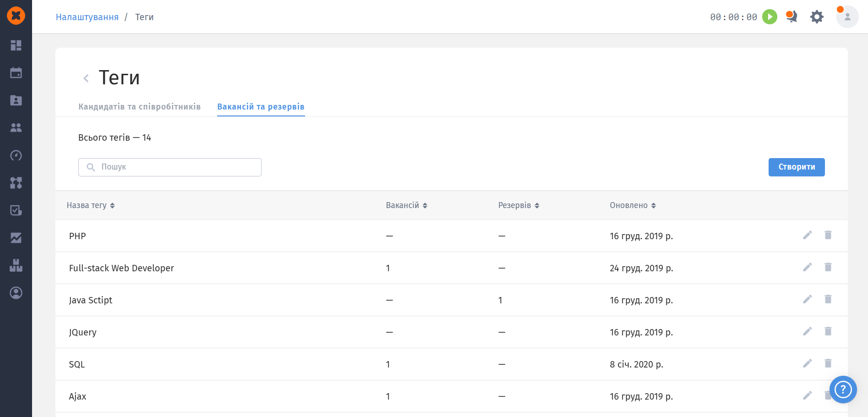Image resolution: width=868 pixels, height=417 pixels.
Task: Open the gauge icon in sidebar
Action: click(x=16, y=155)
